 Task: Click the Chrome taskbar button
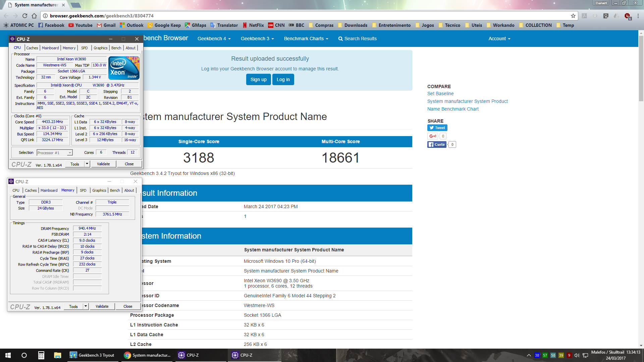(148, 355)
